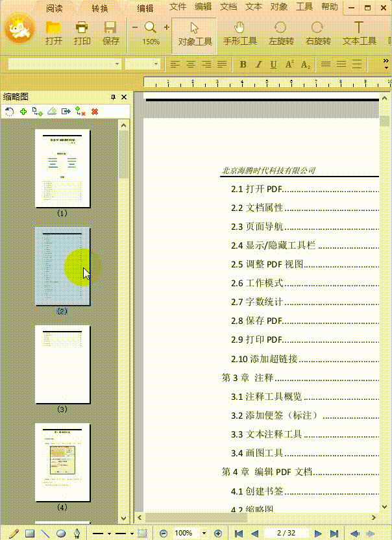Justify text alignment

point(222,64)
